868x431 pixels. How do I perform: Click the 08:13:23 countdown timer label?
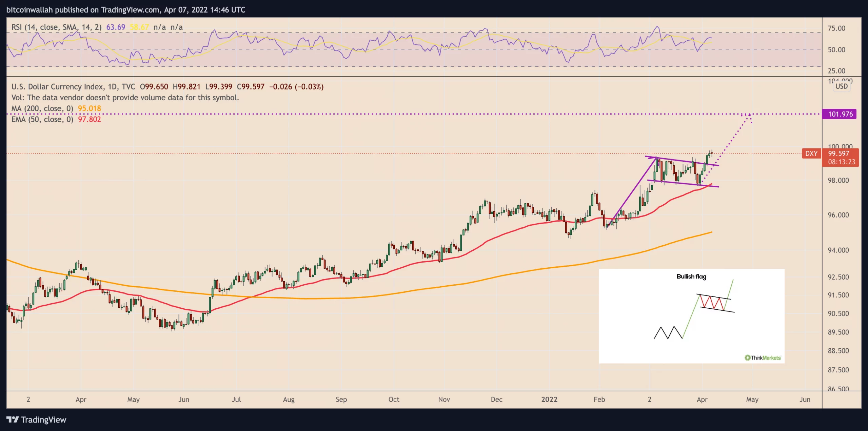point(841,162)
